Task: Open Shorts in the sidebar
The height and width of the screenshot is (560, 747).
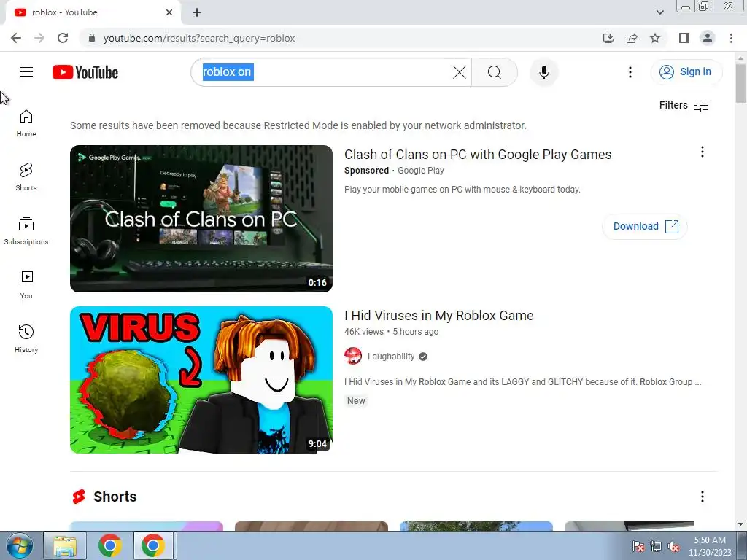Action: pyautogui.click(x=26, y=177)
